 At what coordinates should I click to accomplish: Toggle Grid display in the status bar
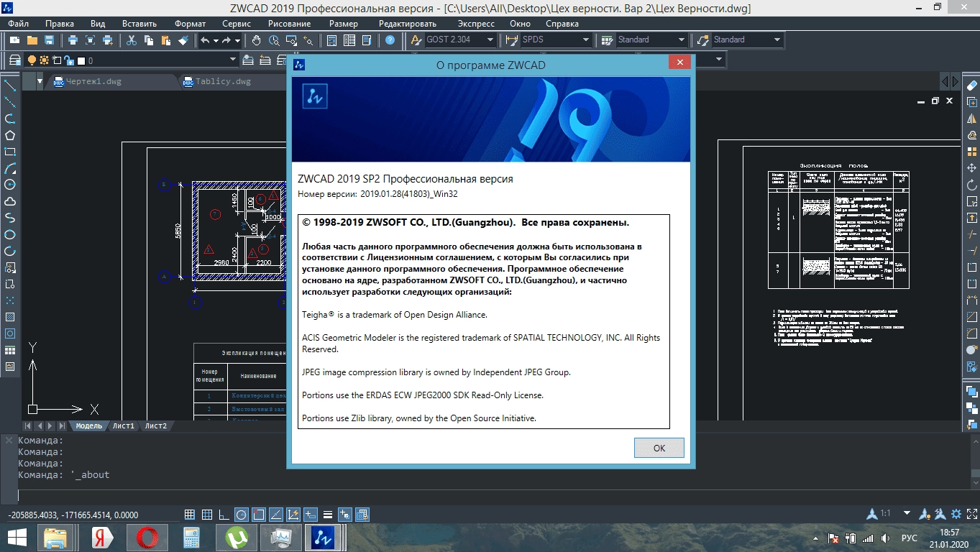coord(207,514)
